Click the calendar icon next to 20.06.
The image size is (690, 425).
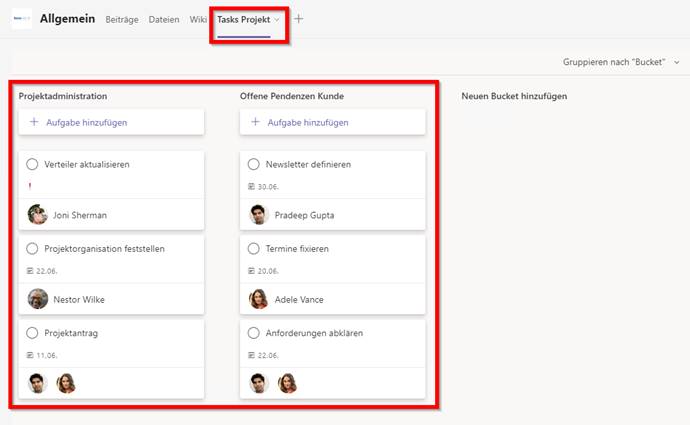click(x=251, y=271)
